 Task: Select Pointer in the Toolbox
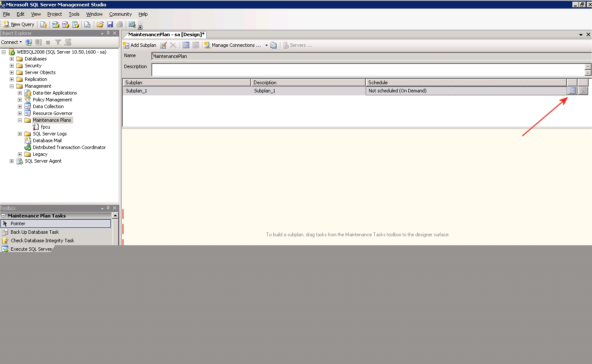click(56, 224)
